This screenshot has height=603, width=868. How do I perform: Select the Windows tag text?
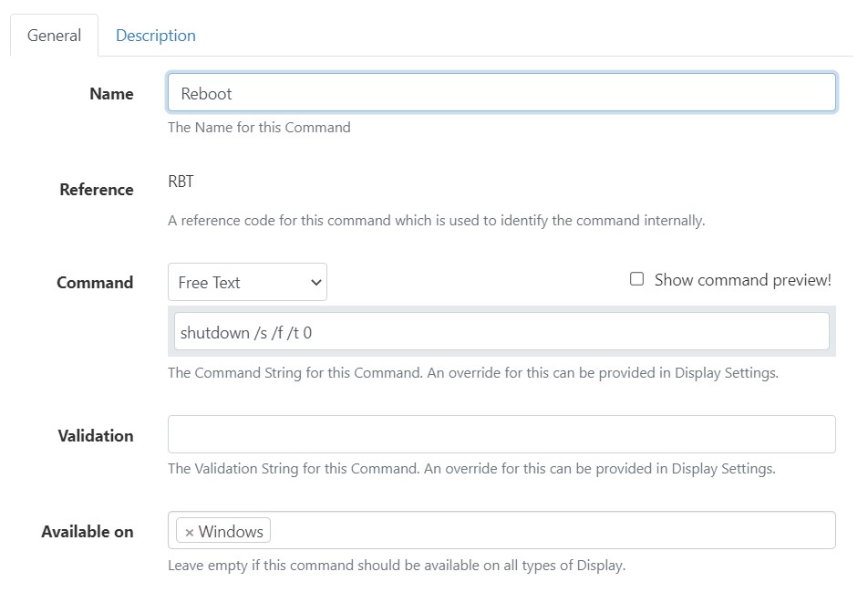pos(231,532)
